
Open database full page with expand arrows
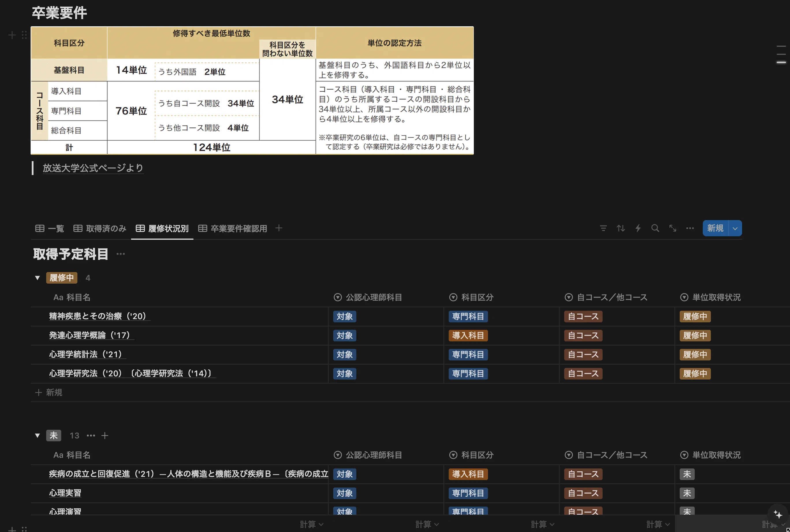(x=672, y=228)
